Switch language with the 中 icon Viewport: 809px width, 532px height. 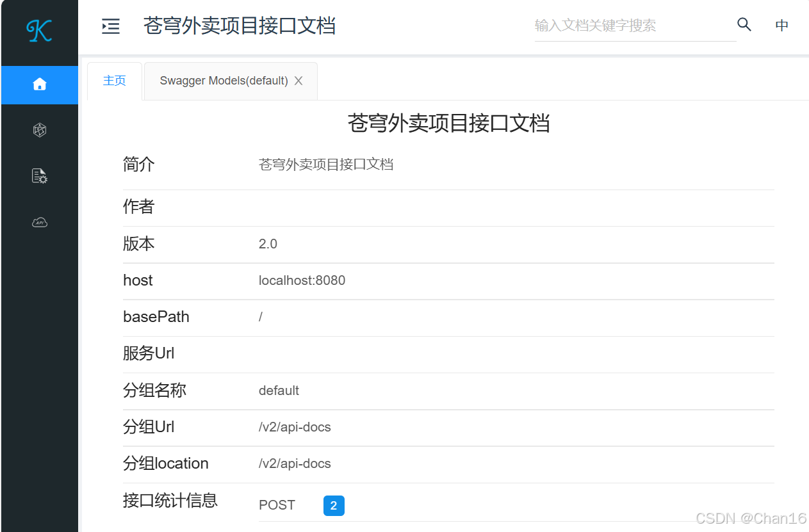[782, 25]
